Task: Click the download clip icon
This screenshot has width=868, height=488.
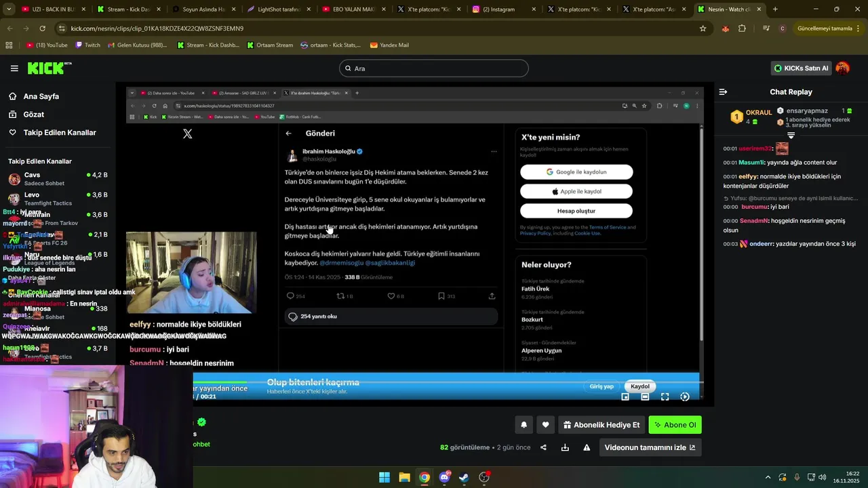Action: 565,447
